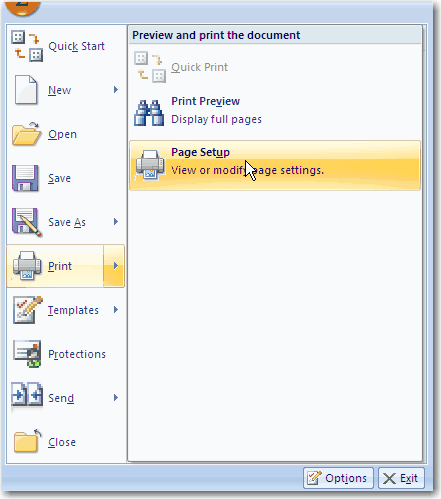Click the Open folder icon
Image resolution: width=441 pixels, height=499 pixels.
tap(27, 134)
